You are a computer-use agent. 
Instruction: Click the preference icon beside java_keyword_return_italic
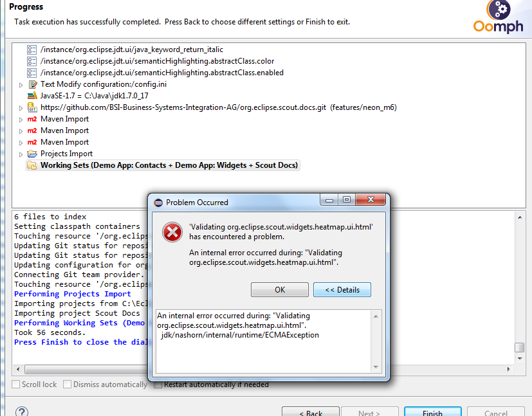pyautogui.click(x=32, y=50)
